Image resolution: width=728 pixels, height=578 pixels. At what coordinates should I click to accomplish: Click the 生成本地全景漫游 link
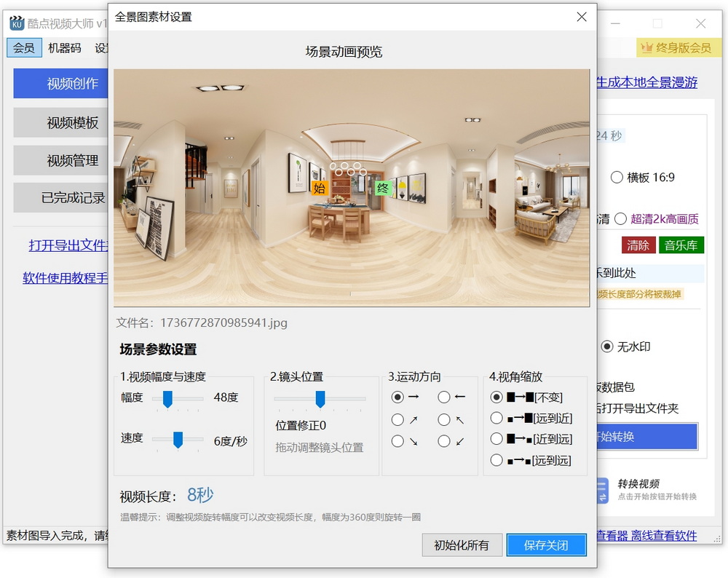[647, 83]
